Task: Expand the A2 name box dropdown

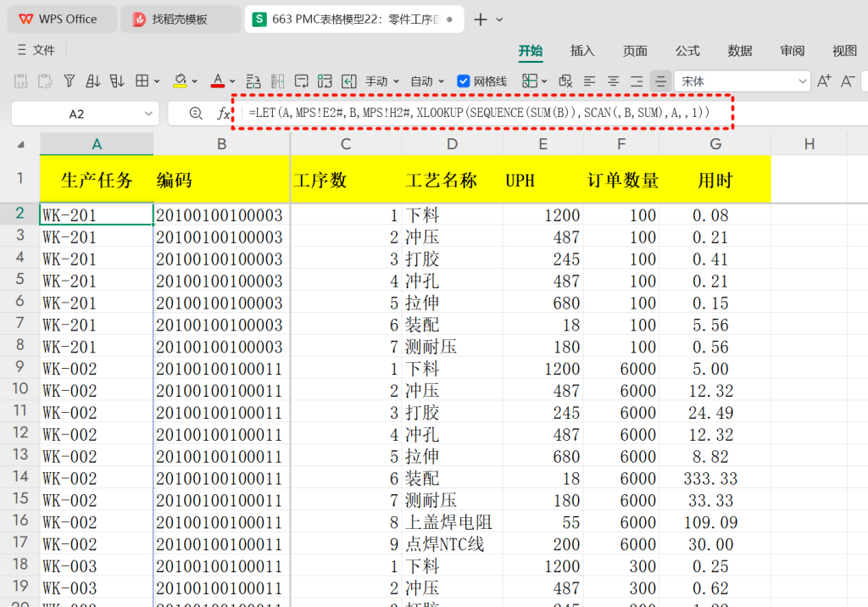Action: [x=148, y=114]
